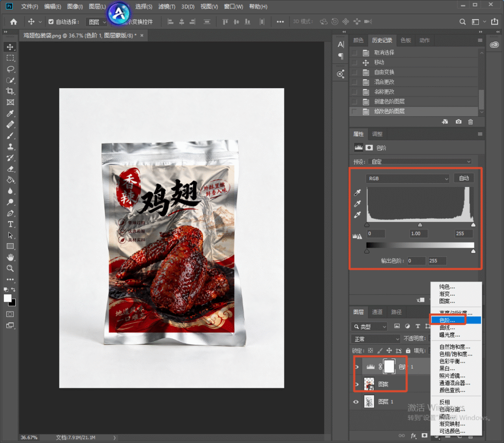Screen dimensions: 504x443
Task: Hide the 图层 1 layer visibility eye
Action: click(356, 402)
